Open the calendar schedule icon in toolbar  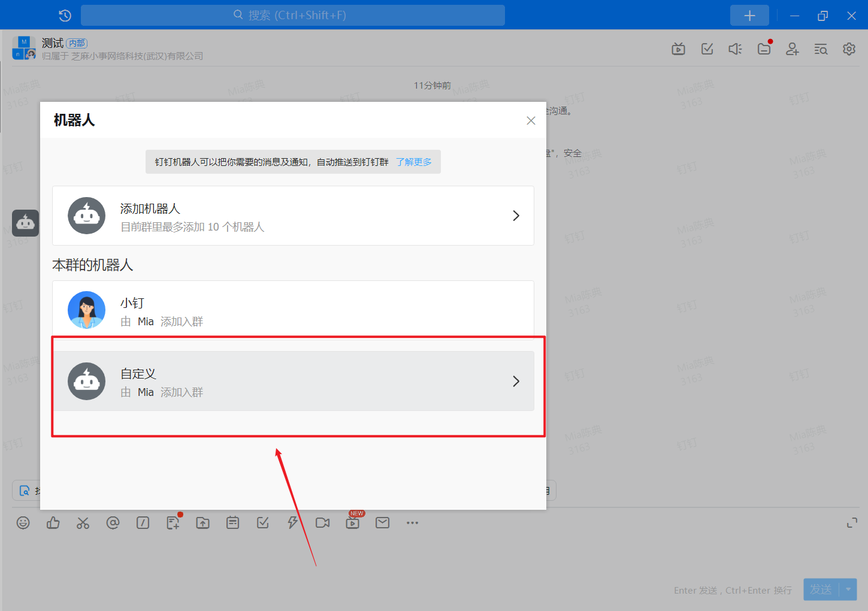pyautogui.click(x=233, y=523)
